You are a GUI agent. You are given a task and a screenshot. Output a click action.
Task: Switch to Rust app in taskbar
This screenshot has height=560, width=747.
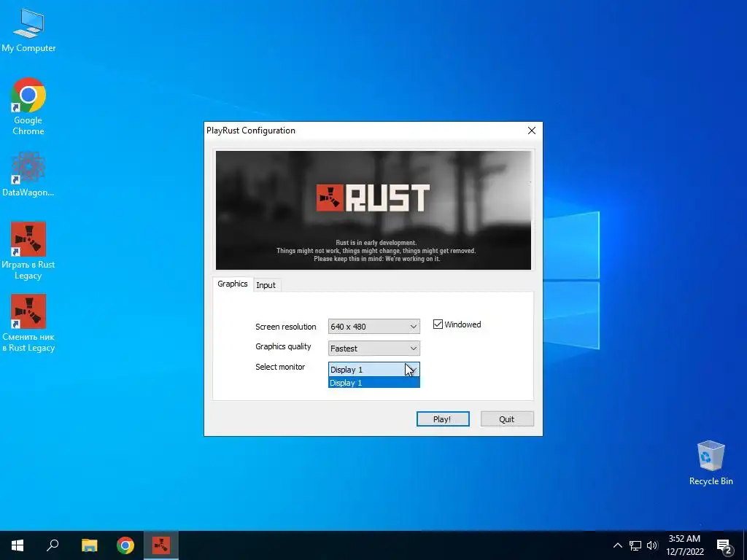161,545
